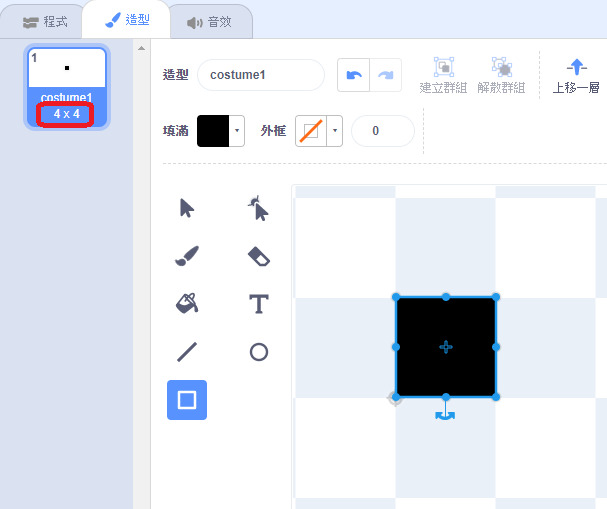Select the Rectangle tool
Screen dimensions: 607x509
(187, 400)
